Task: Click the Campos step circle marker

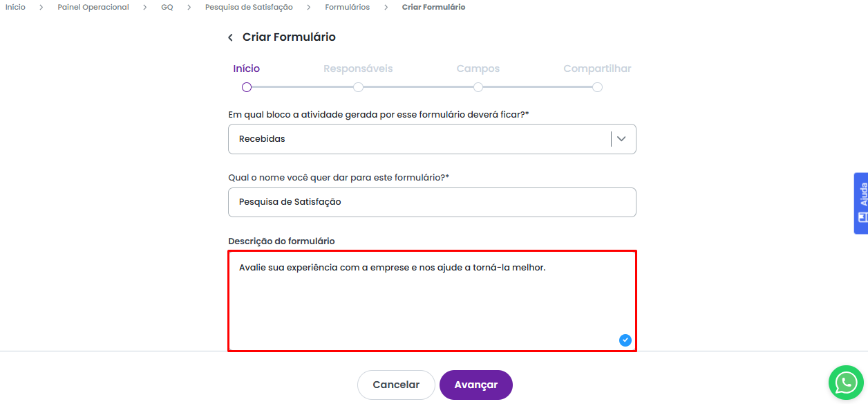Action: point(478,87)
